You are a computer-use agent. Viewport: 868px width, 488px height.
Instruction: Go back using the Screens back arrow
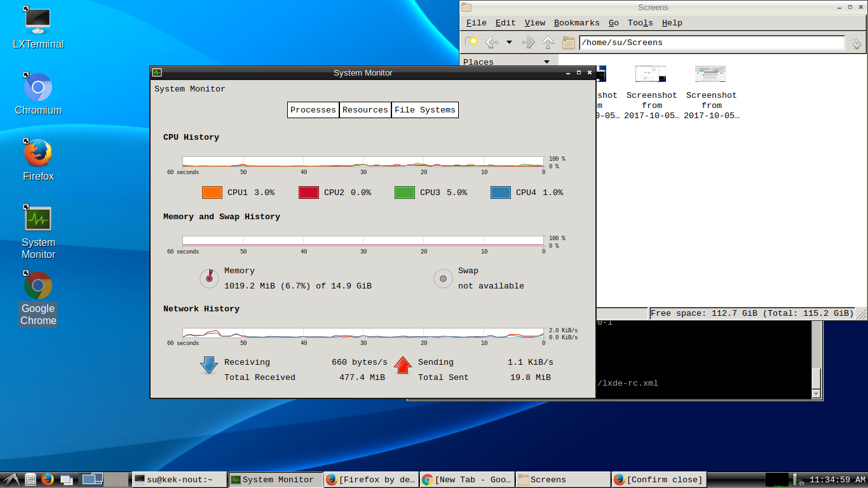[x=491, y=43]
